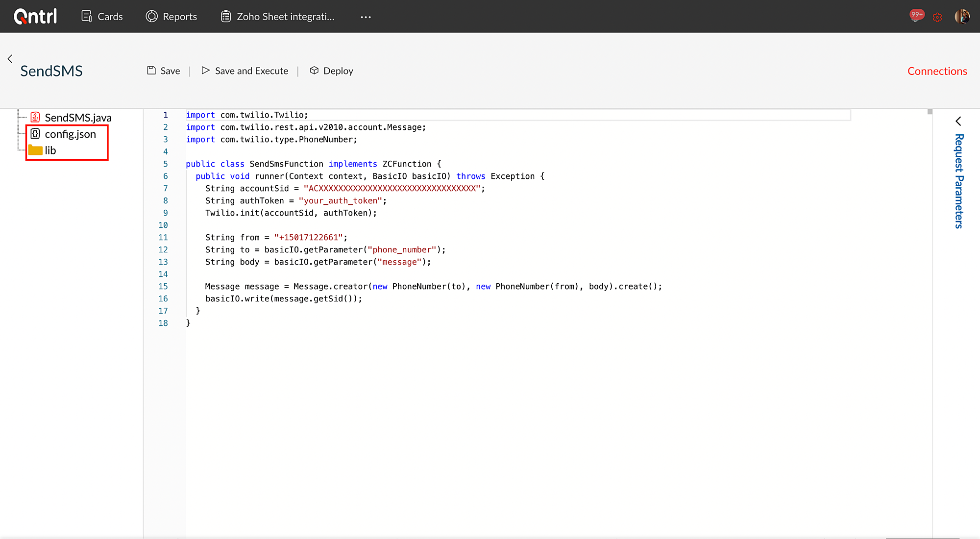
Task: Click the Twilio.init line of code
Action: [291, 213]
